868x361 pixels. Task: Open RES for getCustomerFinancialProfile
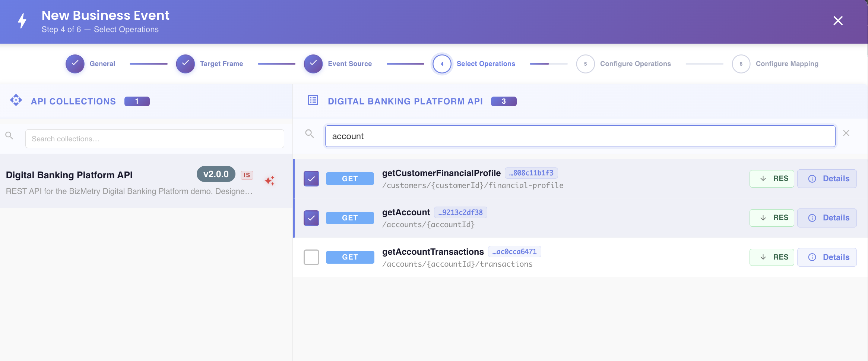772,179
